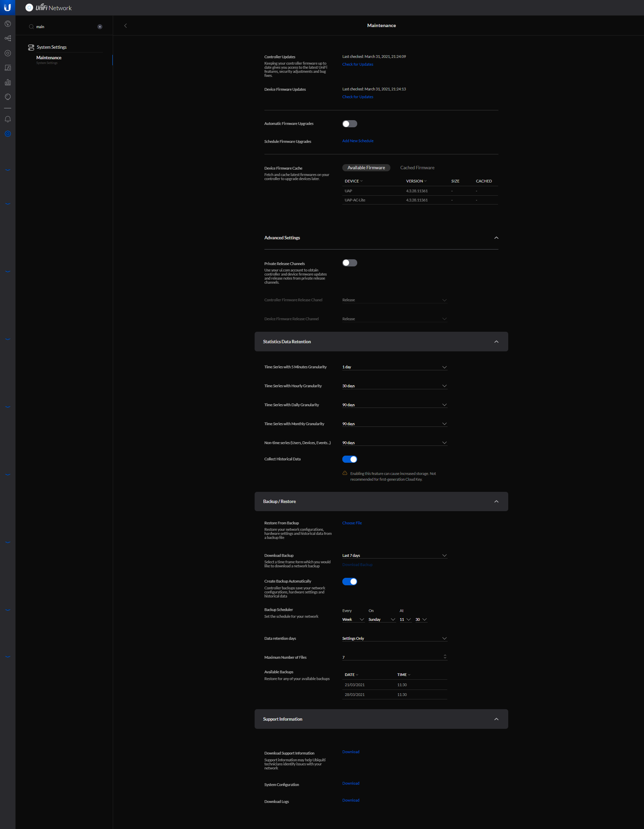Switch to the Cached Firmware tab
The image size is (644, 829).
coord(417,168)
